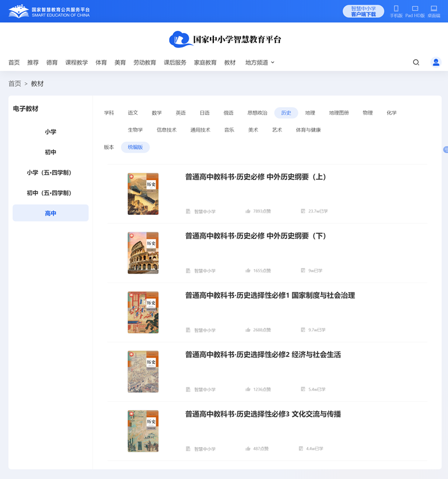Viewport: 448px width, 479px height.
Task: Click the user profile icon top right
Action: pos(436,62)
